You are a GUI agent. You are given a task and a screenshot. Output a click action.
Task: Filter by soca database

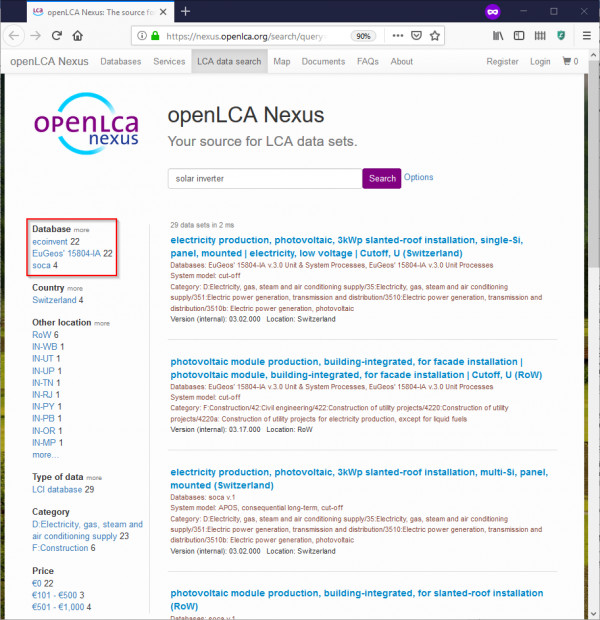[x=42, y=265]
